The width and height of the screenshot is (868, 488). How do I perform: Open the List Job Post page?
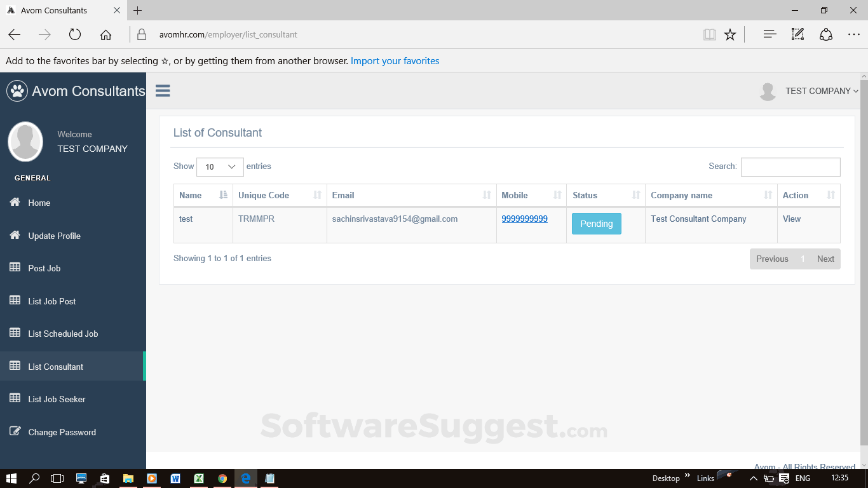click(x=51, y=301)
